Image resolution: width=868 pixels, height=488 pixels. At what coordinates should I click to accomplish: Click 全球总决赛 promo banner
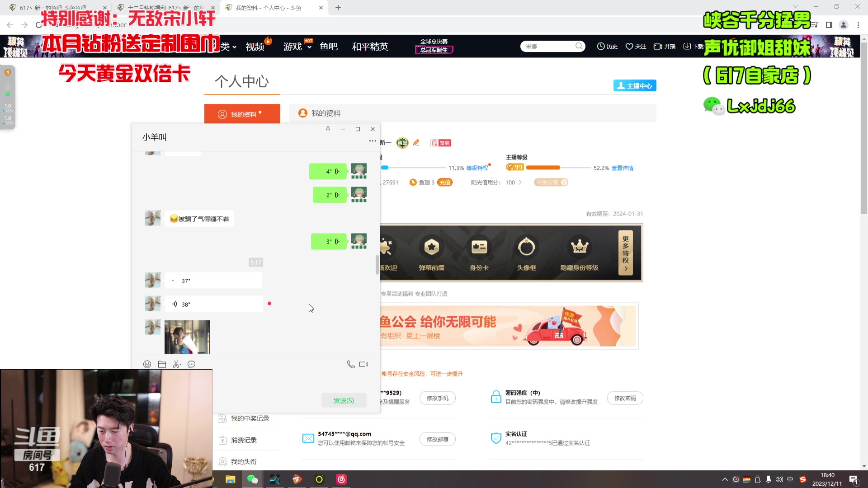click(434, 46)
